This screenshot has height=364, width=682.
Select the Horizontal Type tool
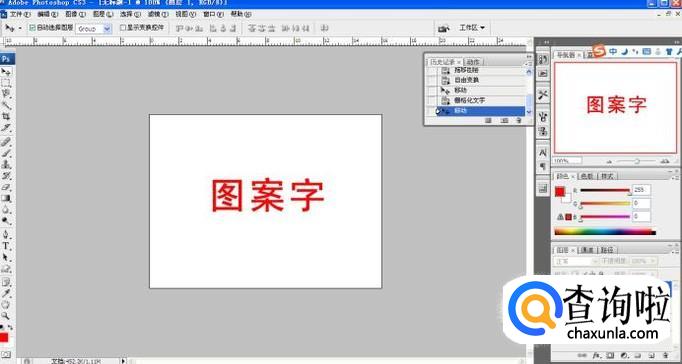coord(6,246)
